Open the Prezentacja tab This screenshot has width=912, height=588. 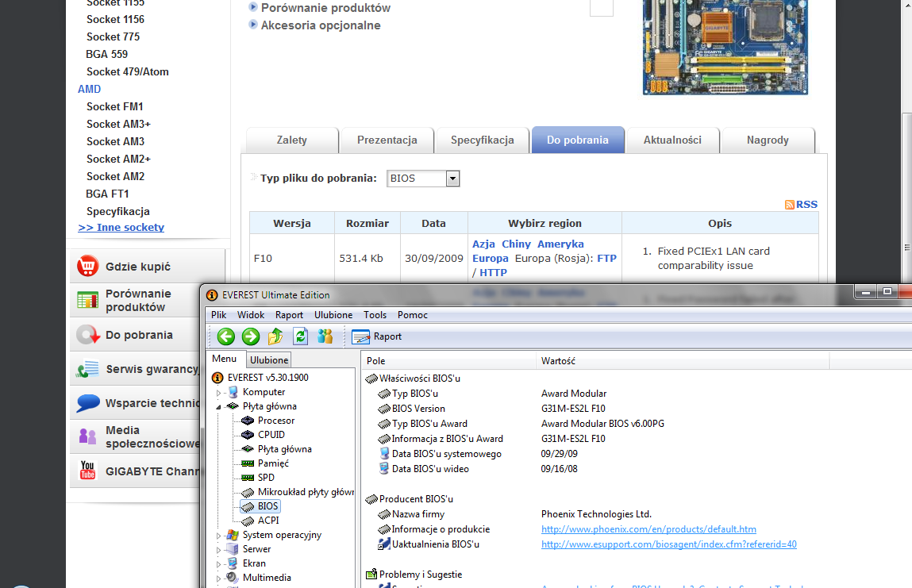coord(387,140)
